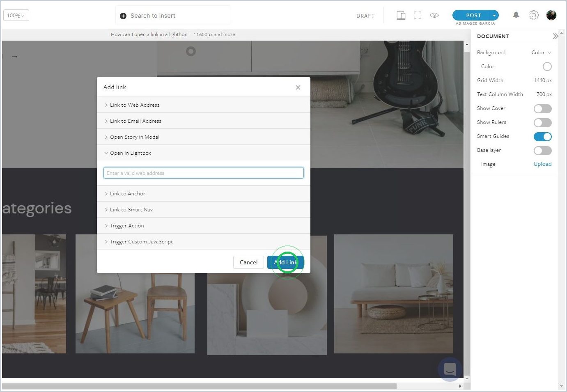Viewport: 567px width, 392px height.
Task: Open the 100% zoom dropdown
Action: (16, 16)
